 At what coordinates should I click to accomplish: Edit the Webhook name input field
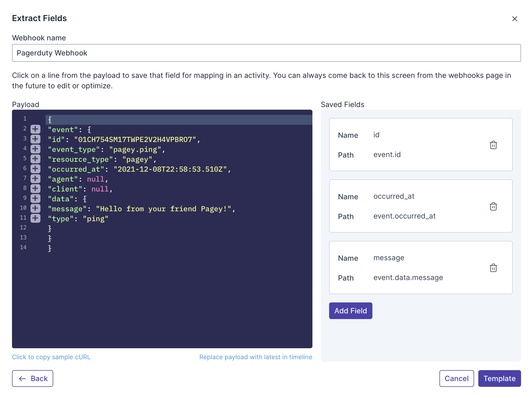266,53
